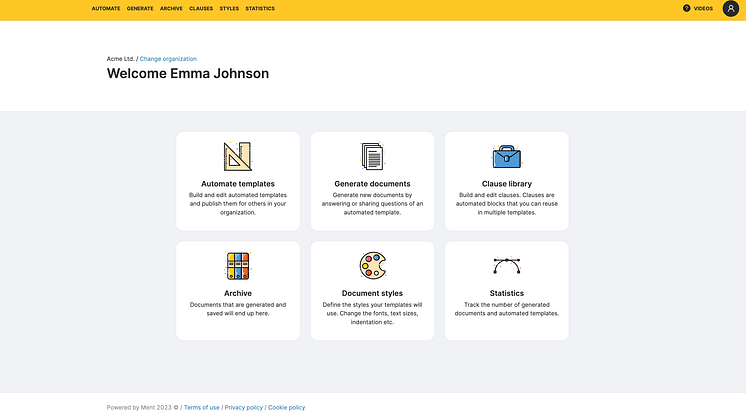Image resolution: width=746 pixels, height=419 pixels.
Task: Open the user profile avatar menu
Action: click(x=730, y=8)
